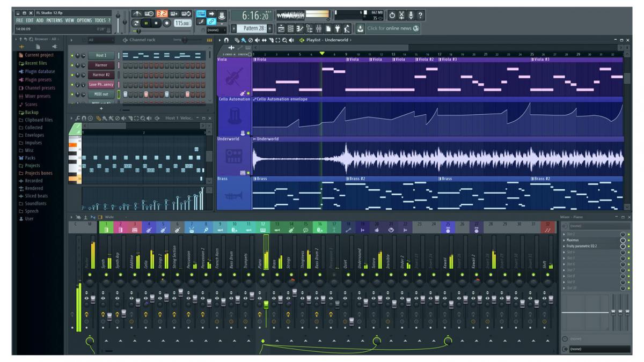644x362 pixels.
Task: Open the mixer output (none) dropdown at bottom
Action: (x=599, y=349)
